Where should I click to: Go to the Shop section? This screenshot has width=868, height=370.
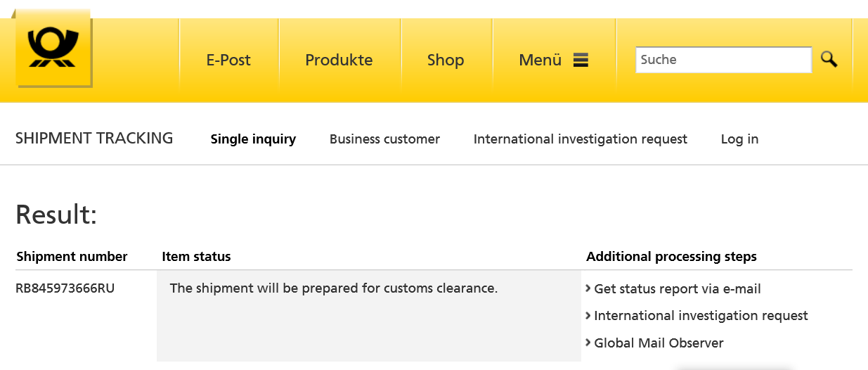pyautogui.click(x=446, y=60)
